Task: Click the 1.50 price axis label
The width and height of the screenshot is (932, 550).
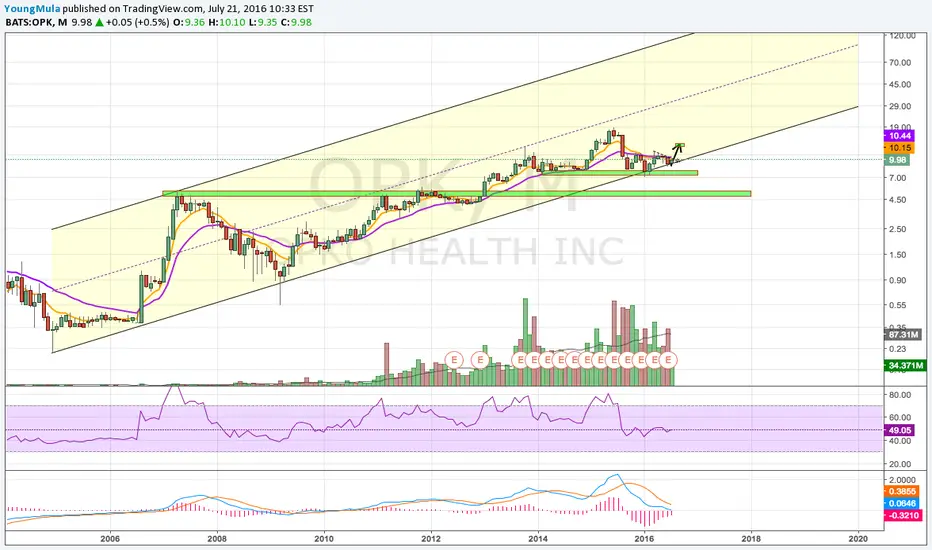Action: 898,254
